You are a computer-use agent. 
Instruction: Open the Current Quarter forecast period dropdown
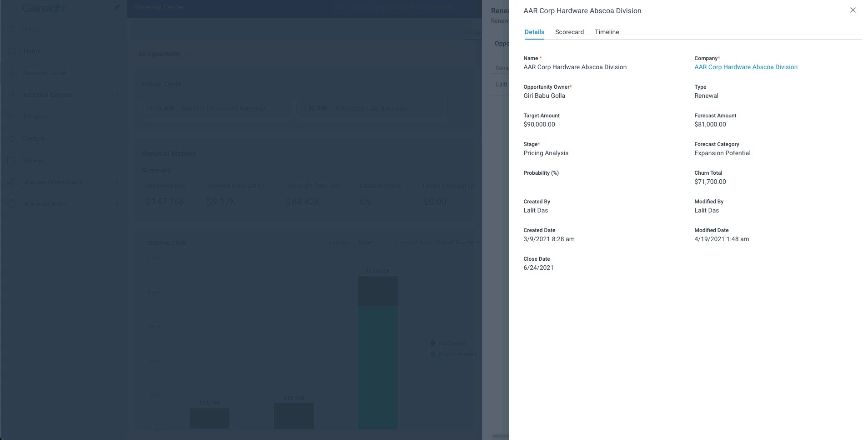pos(458,242)
